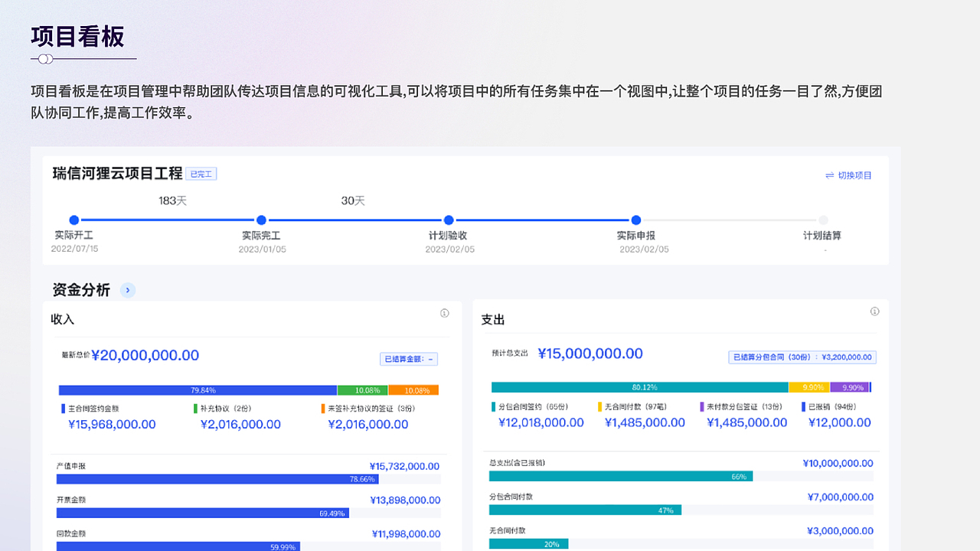Image resolution: width=980 pixels, height=551 pixels.
Task: Click the 无合同付款 20% progress bar
Action: pyautogui.click(x=528, y=544)
